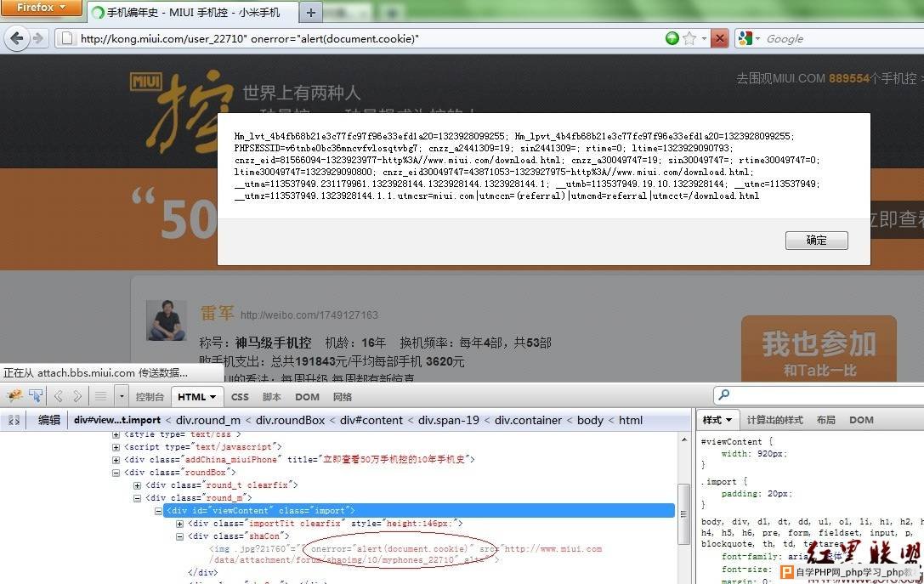Expand the div class="importTit clearfix" node
This screenshot has height=584, width=924.
(179, 524)
